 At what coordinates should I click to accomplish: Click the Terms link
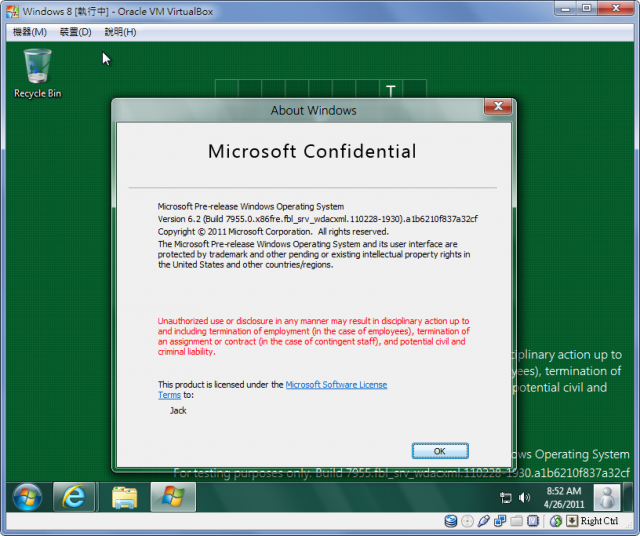pos(169,395)
